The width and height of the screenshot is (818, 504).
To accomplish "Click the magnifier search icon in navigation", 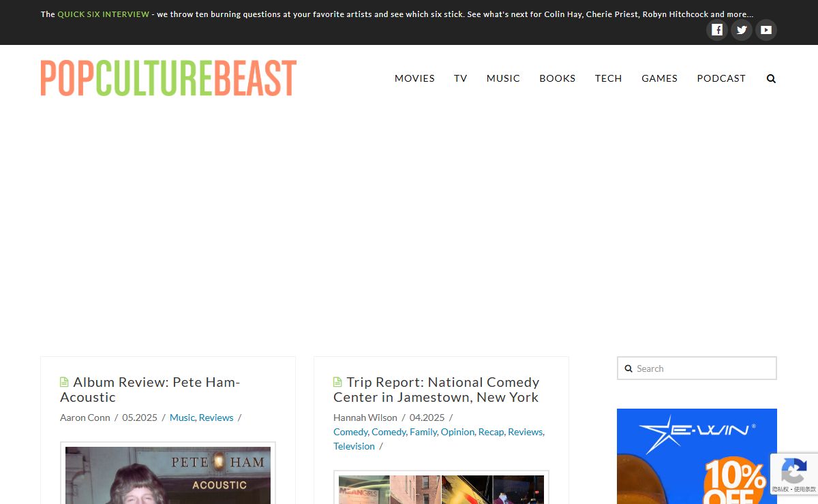I will tap(771, 79).
